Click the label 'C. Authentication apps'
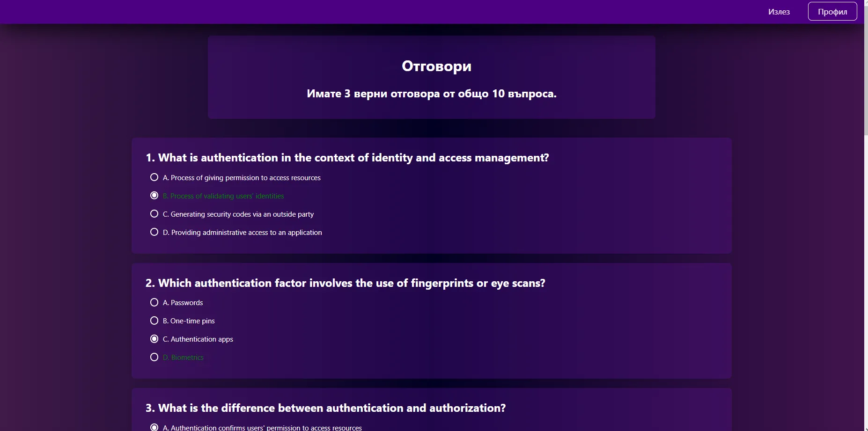Image resolution: width=868 pixels, height=431 pixels. tap(198, 339)
